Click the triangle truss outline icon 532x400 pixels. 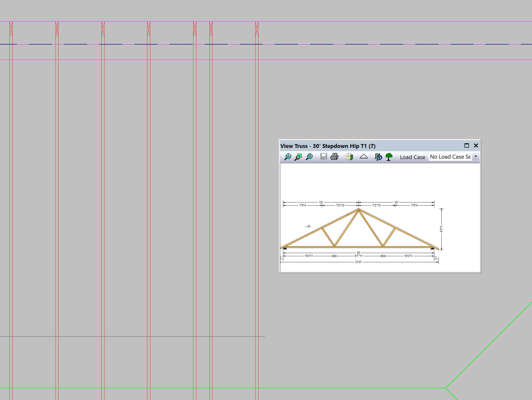pos(363,156)
